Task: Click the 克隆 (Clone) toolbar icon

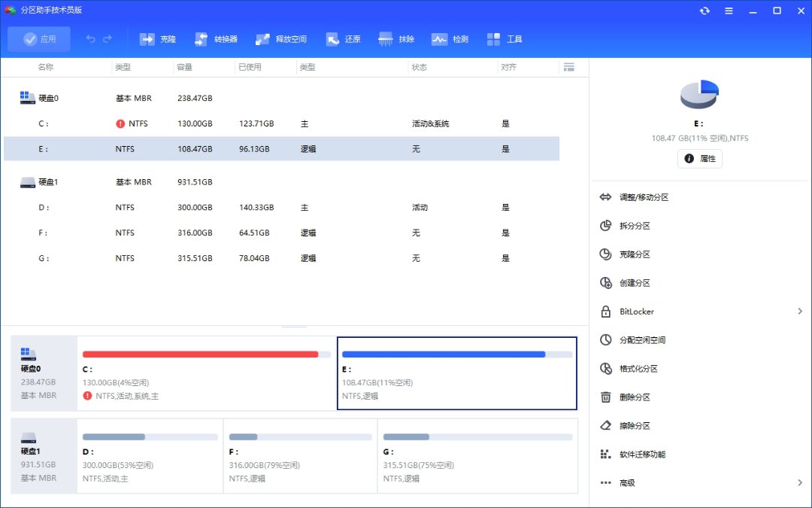Action: coord(147,39)
